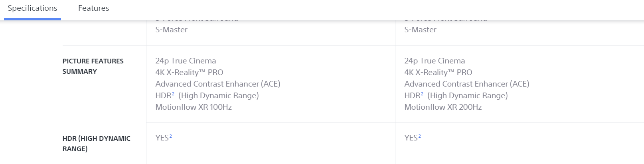This screenshot has height=164, width=644.
Task: Click the Picture Features Summary row heading
Action: [x=93, y=66]
